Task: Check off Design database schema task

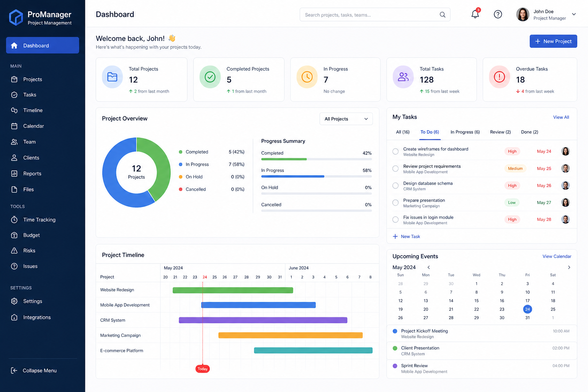Action: [x=395, y=186]
